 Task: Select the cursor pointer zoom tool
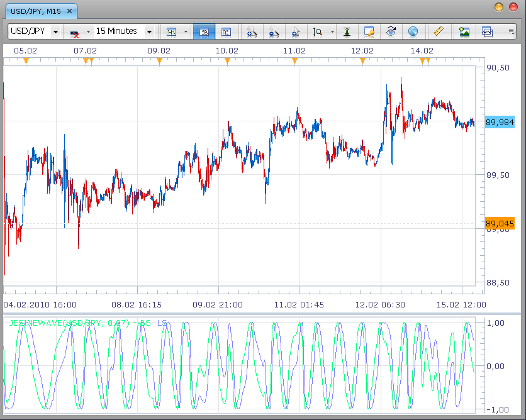click(x=296, y=32)
